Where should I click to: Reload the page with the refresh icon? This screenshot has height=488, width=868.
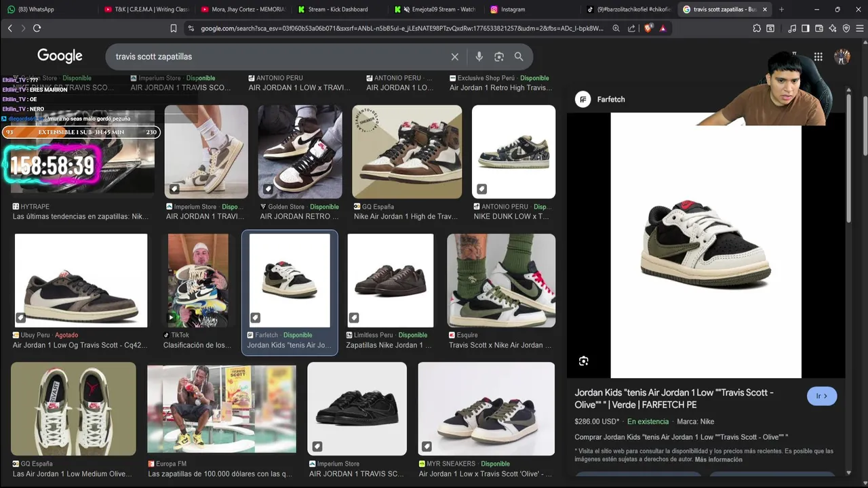coord(37,28)
